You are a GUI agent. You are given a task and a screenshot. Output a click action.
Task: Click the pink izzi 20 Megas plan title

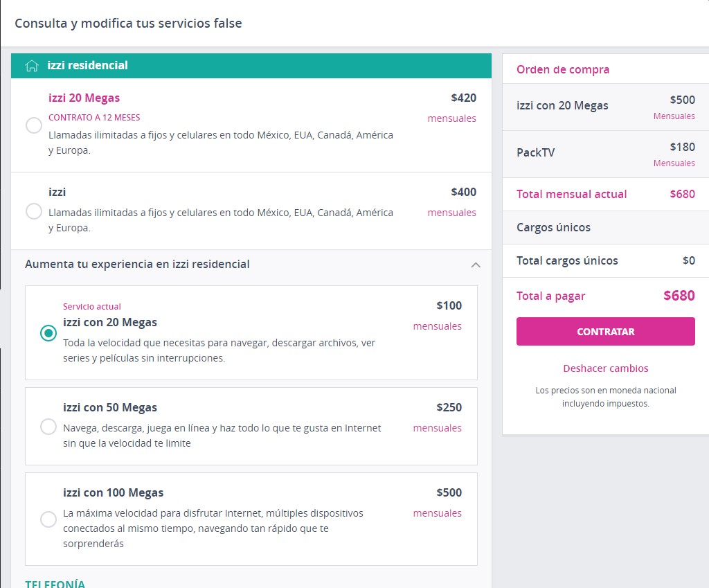[84, 98]
